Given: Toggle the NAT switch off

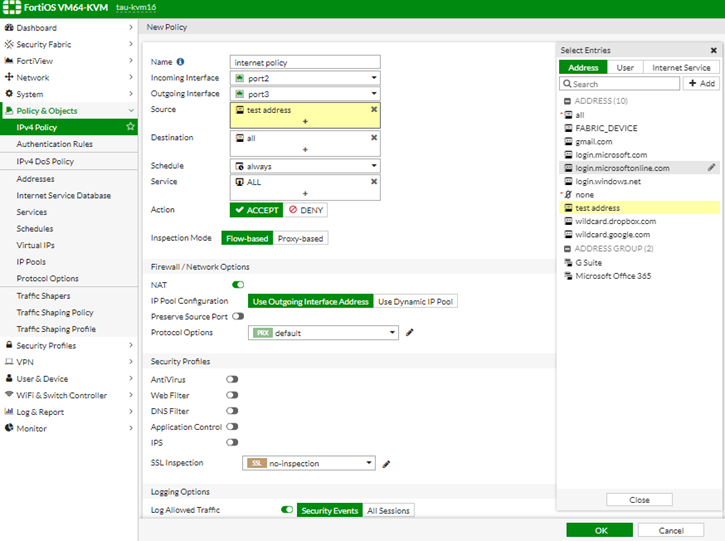Looking at the screenshot, I should [x=238, y=285].
